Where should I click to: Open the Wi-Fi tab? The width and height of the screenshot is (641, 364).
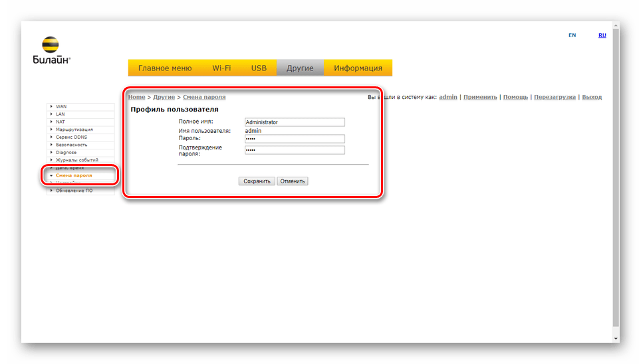(x=221, y=68)
